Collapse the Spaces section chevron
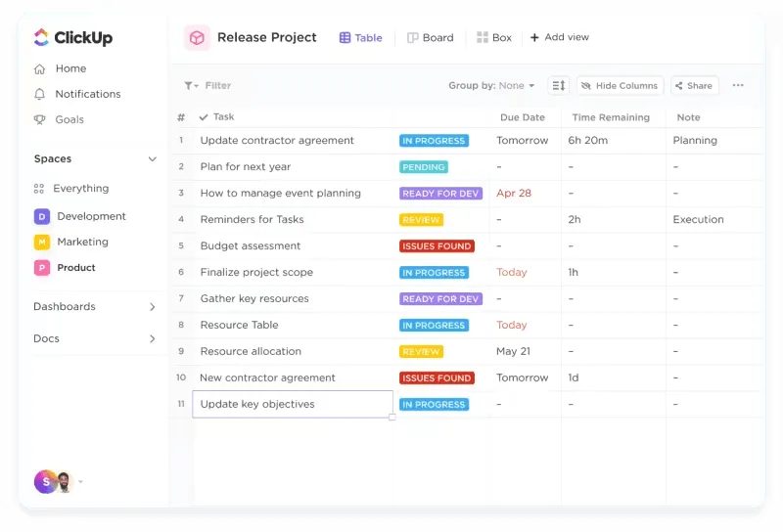 pos(153,159)
